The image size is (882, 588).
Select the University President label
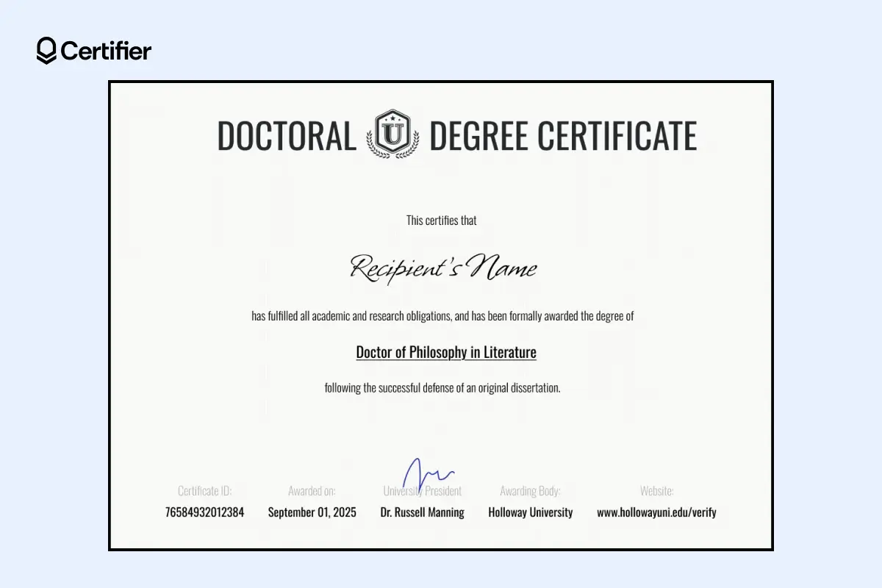[422, 491]
